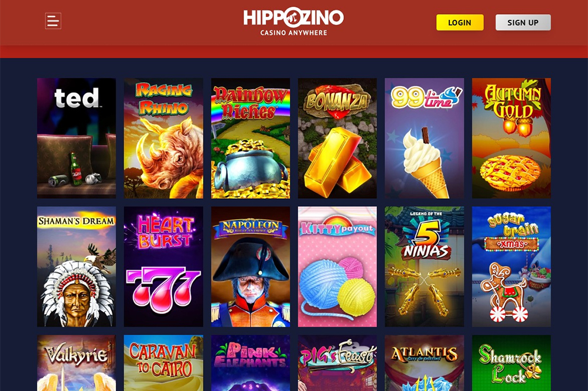Open the Bonanza gold bars game

[338, 138]
